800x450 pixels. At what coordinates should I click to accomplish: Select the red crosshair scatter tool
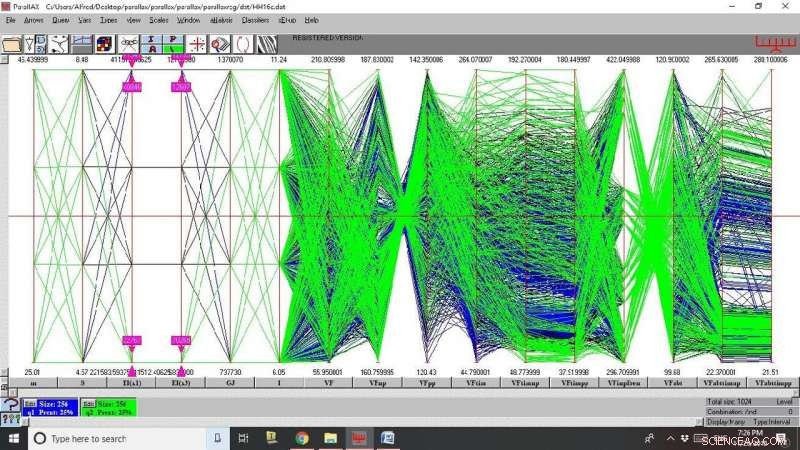197,44
